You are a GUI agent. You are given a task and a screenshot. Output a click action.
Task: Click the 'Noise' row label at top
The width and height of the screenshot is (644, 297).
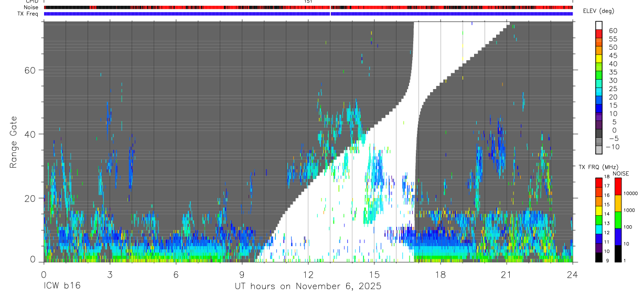click(31, 7)
